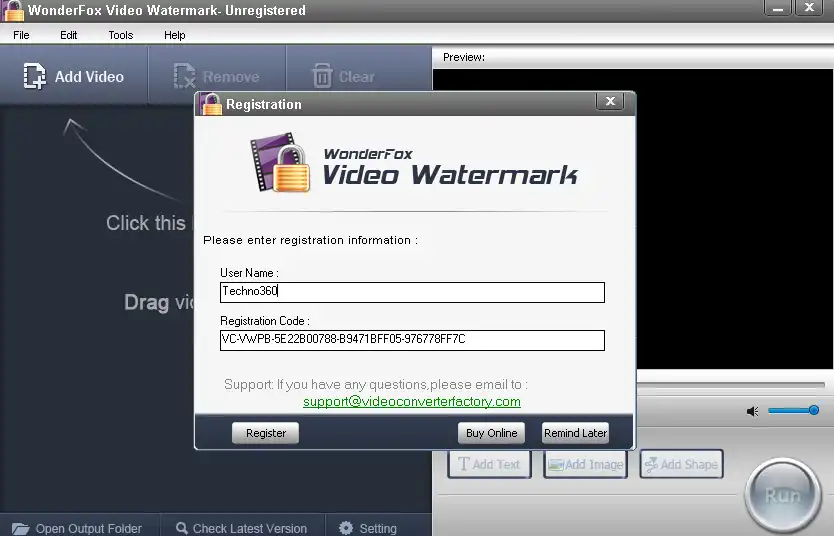The width and height of the screenshot is (834, 536).
Task: Click the Remove video icon
Action: tap(185, 77)
